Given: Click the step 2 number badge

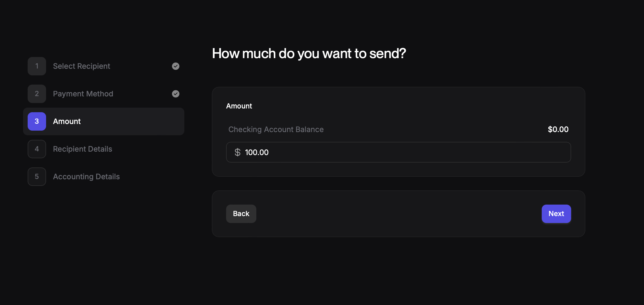Looking at the screenshot, I should [x=37, y=94].
